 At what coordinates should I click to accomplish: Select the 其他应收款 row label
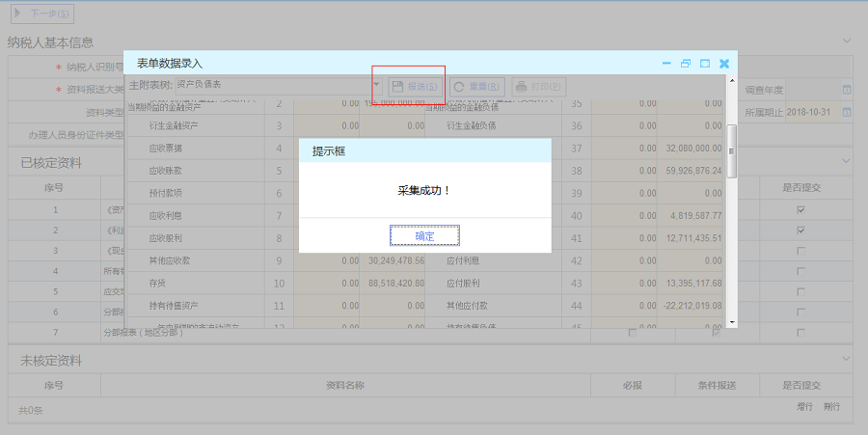(170, 260)
